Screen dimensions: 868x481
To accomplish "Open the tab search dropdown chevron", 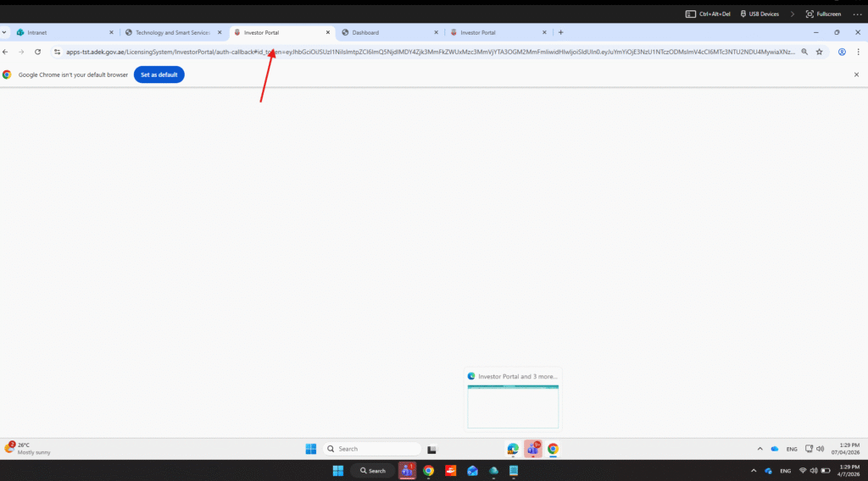I will point(5,32).
